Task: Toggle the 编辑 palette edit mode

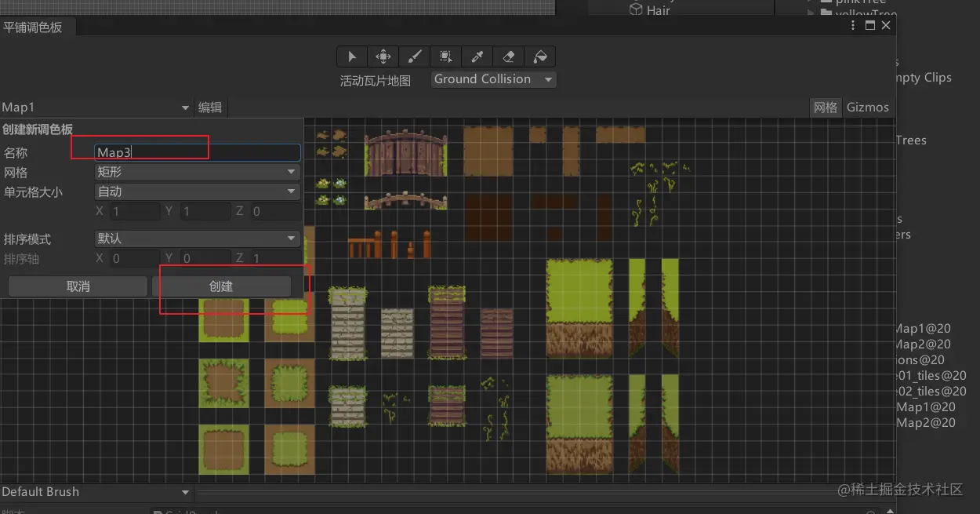Action: coord(210,108)
